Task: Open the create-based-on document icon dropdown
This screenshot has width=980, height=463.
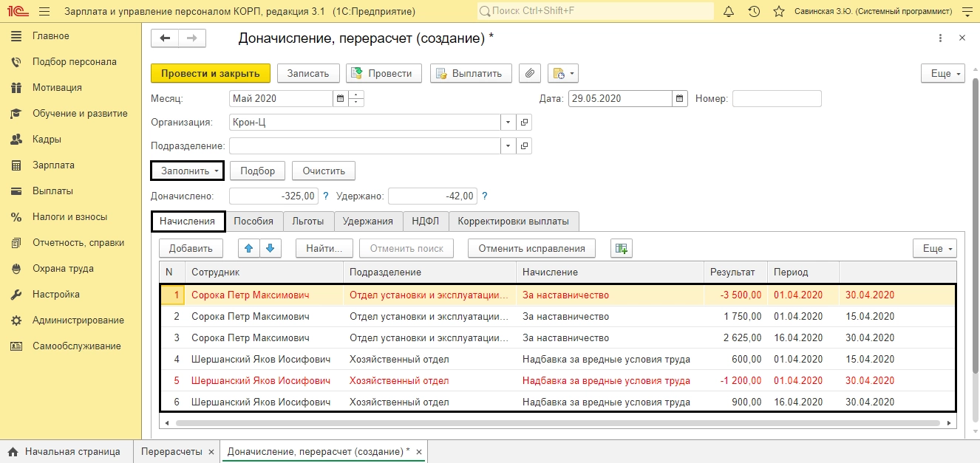Action: coord(562,73)
